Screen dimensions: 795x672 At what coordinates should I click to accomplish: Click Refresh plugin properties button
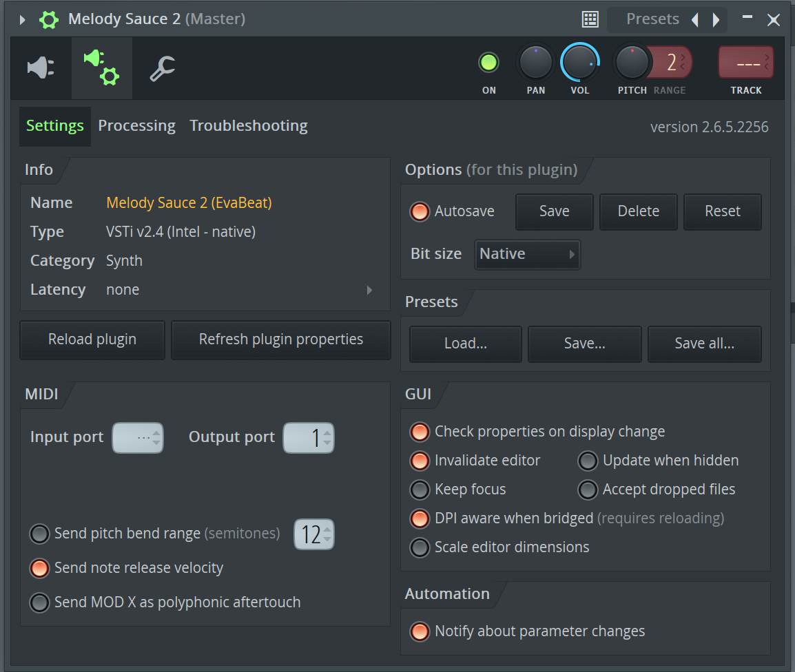coord(281,339)
